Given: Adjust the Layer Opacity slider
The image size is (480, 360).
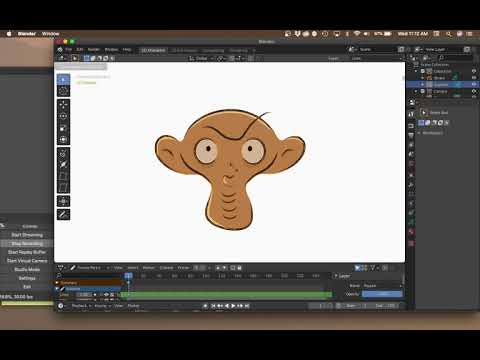Looking at the screenshot, I should coord(382,294).
